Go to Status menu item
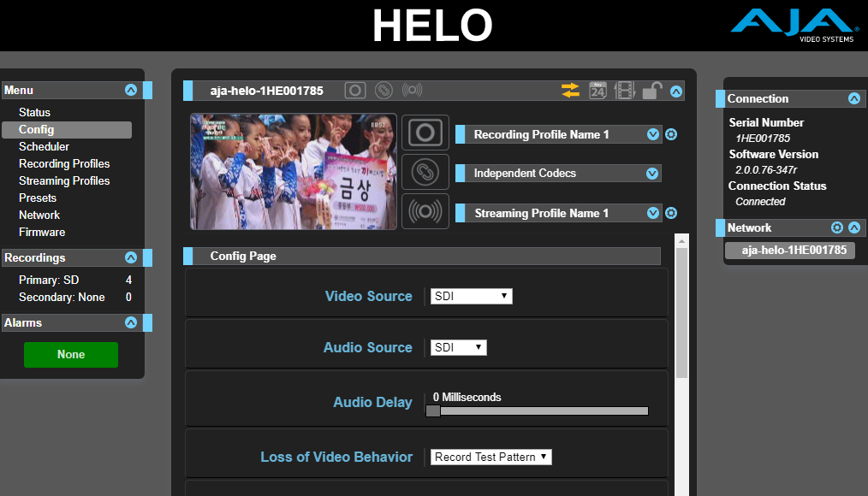The width and height of the screenshot is (868, 496). (x=34, y=112)
